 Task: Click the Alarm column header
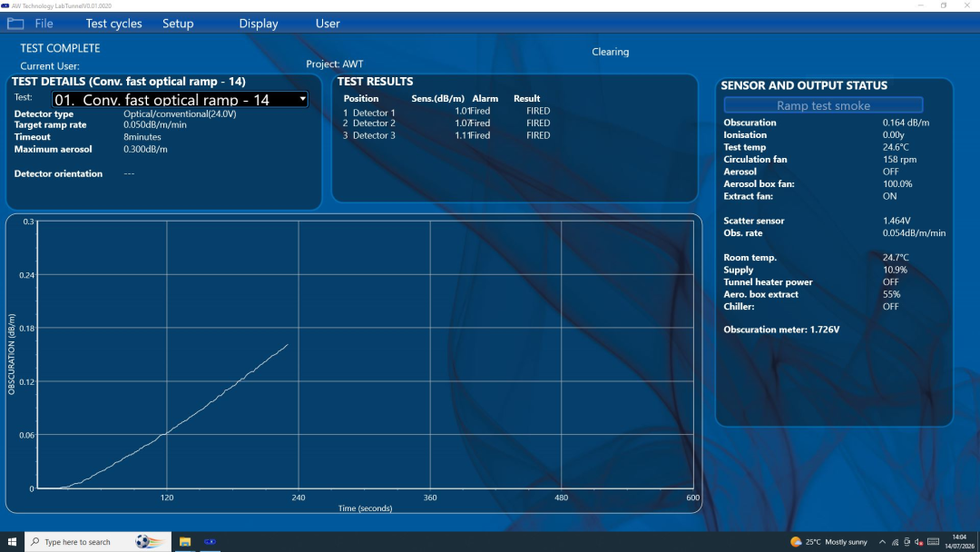[x=485, y=98]
